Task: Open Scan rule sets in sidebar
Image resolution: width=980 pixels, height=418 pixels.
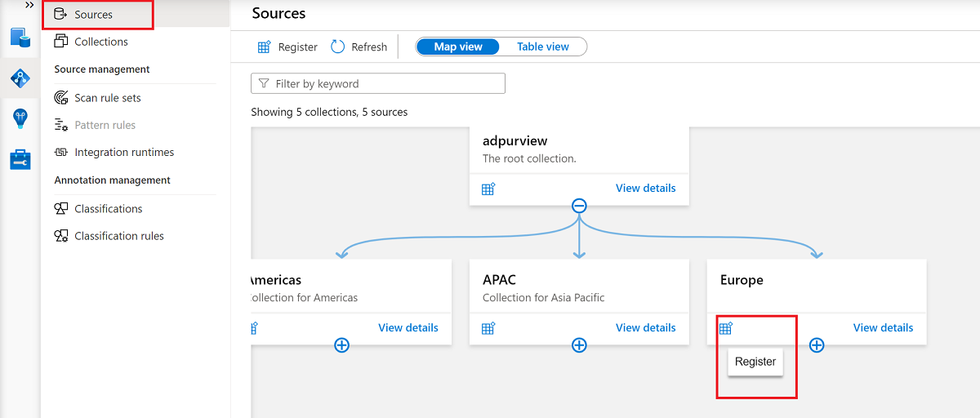Action: point(107,98)
